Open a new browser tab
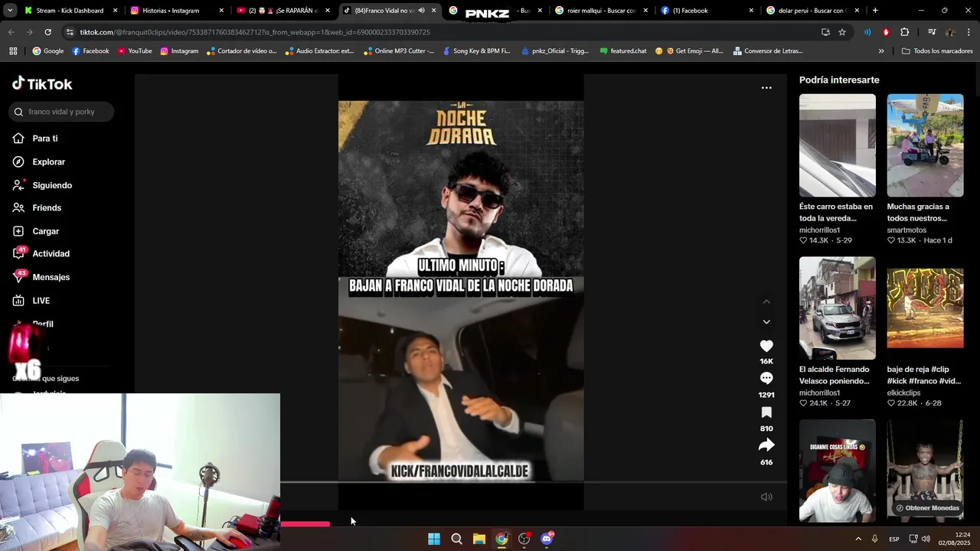This screenshot has height=551, width=980. point(875,11)
